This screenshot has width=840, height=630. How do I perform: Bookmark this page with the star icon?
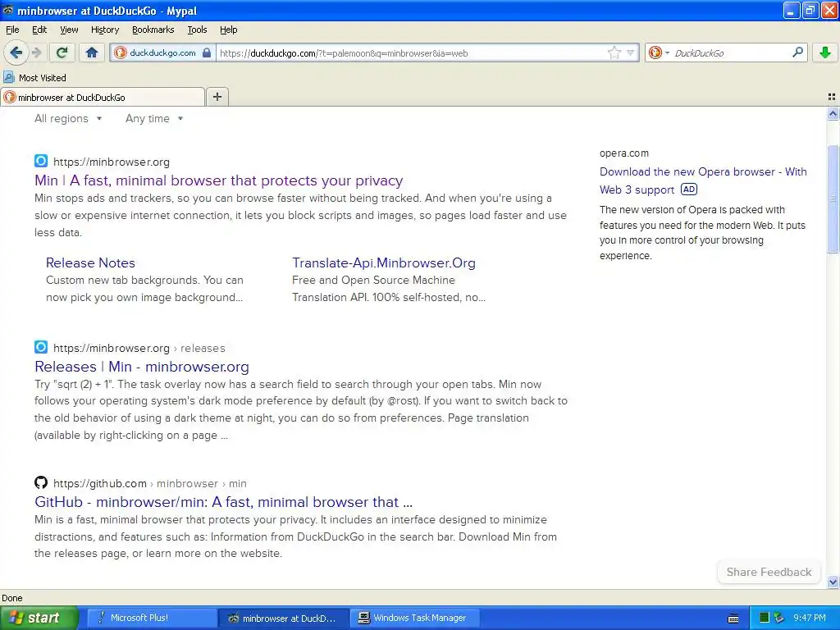[614, 52]
